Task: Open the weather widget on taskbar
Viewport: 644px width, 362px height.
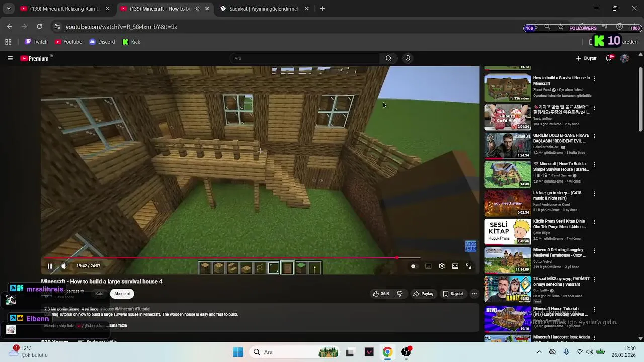Action: coord(29,351)
